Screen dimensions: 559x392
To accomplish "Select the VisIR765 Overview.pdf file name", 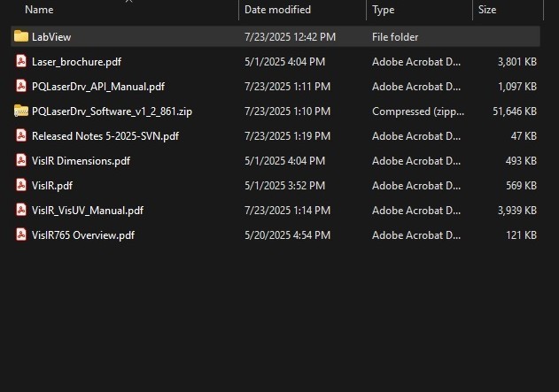I will [x=83, y=235].
